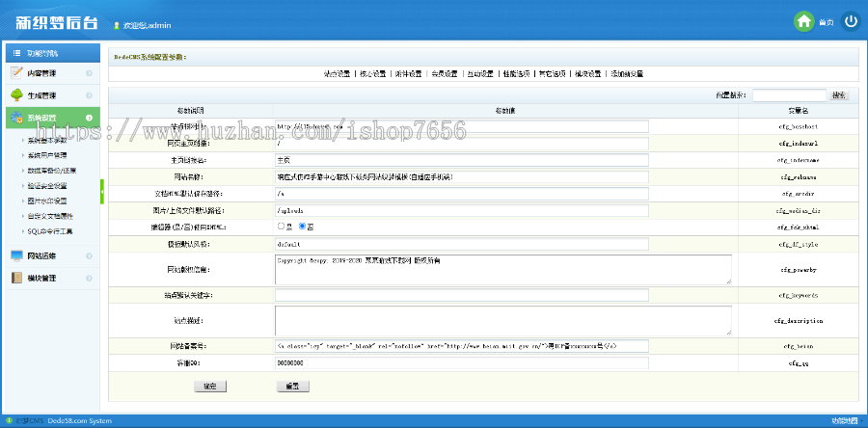Click the green status icon in footer
Viewport: 868px width, 428px height.
[x=9, y=421]
